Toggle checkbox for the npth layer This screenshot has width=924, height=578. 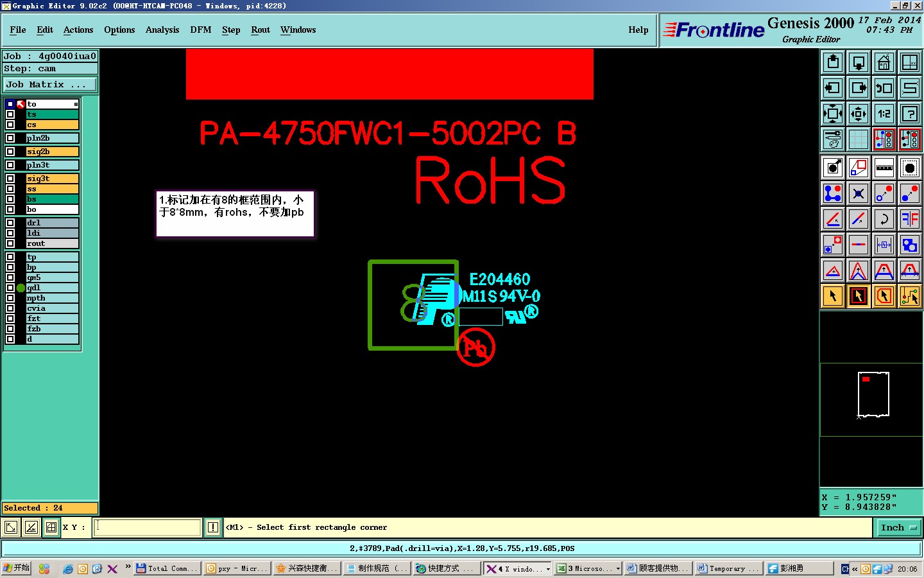[x=10, y=298]
